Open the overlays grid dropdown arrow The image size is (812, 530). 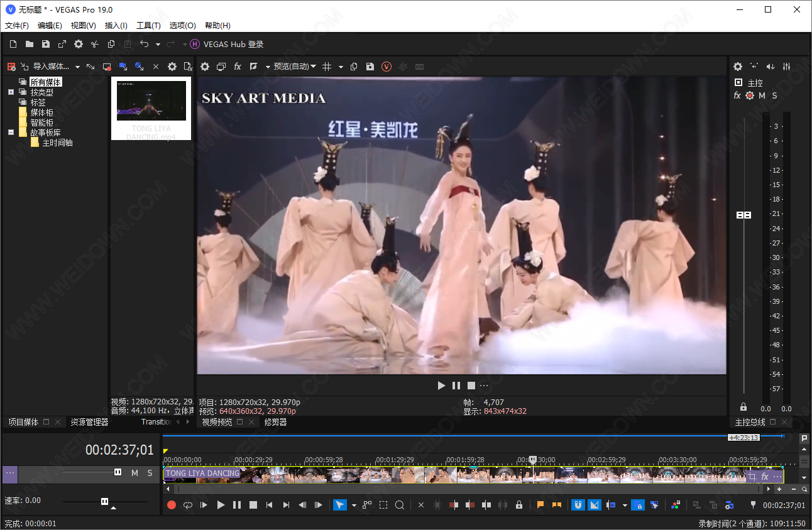tap(341, 67)
